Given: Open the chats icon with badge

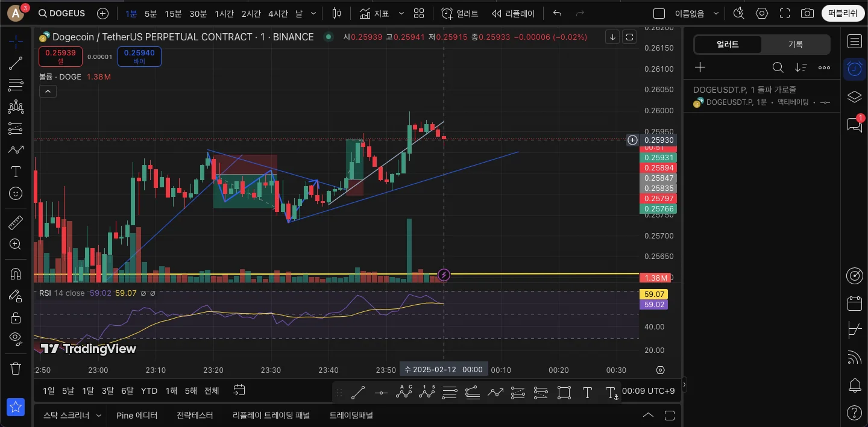Looking at the screenshot, I should coord(854,125).
